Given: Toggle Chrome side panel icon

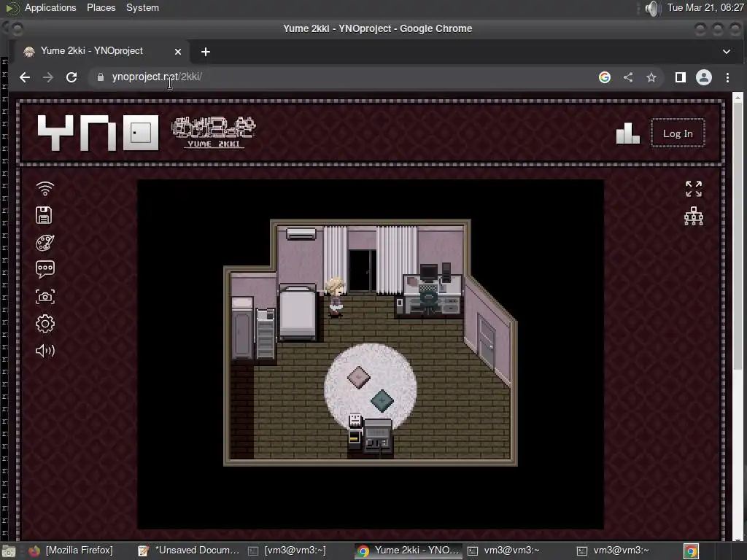Looking at the screenshot, I should click(x=681, y=77).
